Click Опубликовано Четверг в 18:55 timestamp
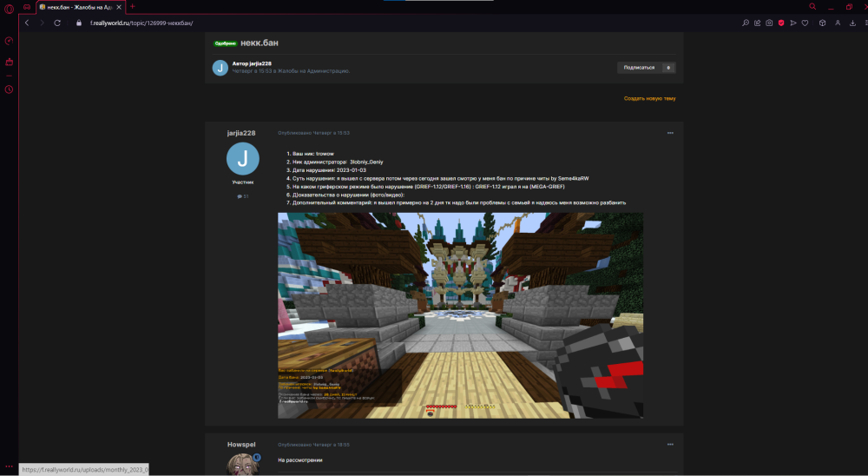Screen dimensions: 868x476 pos(314,445)
